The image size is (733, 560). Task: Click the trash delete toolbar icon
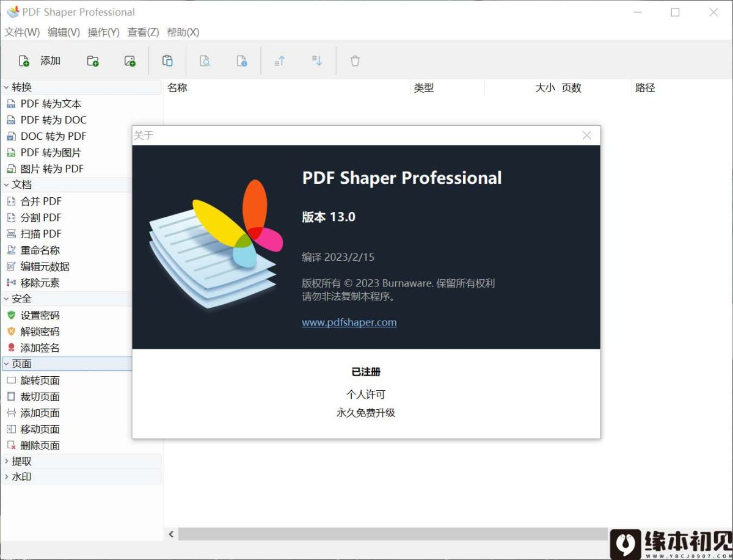coord(355,60)
